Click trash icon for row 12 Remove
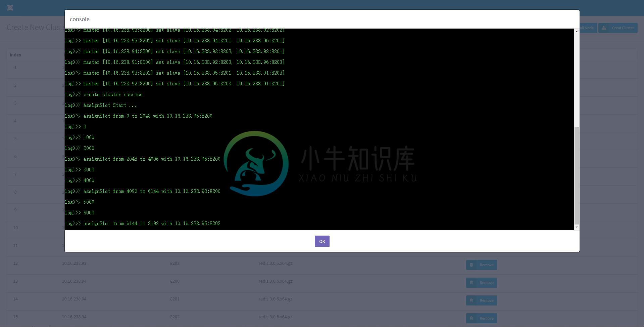This screenshot has width=644, height=327. pos(471,265)
